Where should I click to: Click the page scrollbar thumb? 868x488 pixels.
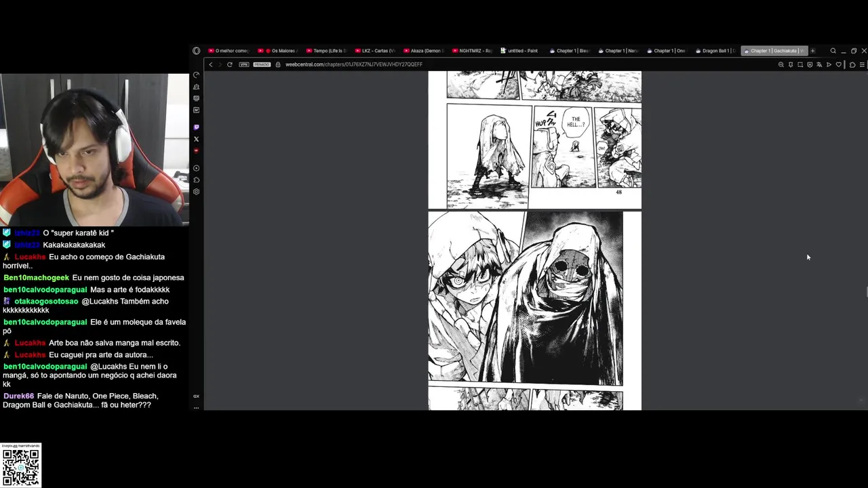(866, 292)
